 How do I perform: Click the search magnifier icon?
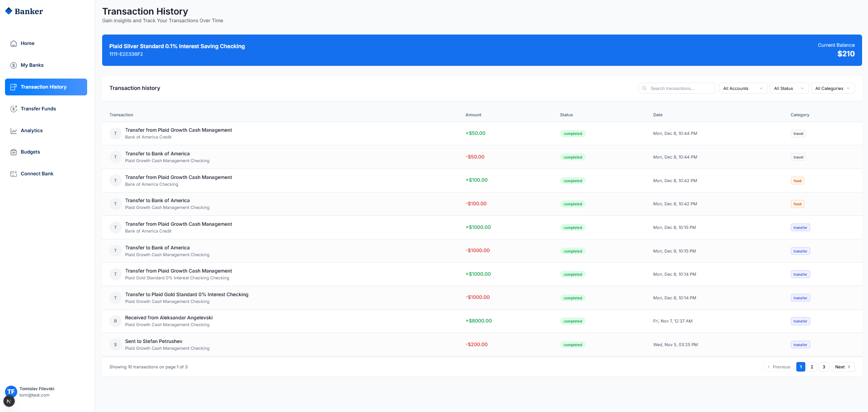(x=644, y=89)
